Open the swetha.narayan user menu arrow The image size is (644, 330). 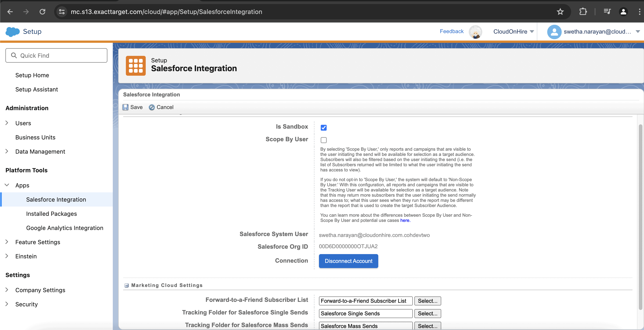point(638,32)
